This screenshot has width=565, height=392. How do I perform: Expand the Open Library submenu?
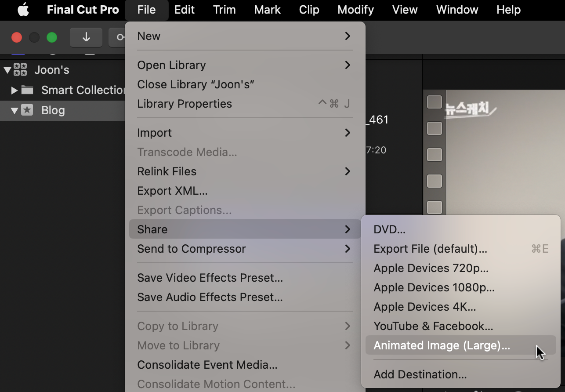245,65
